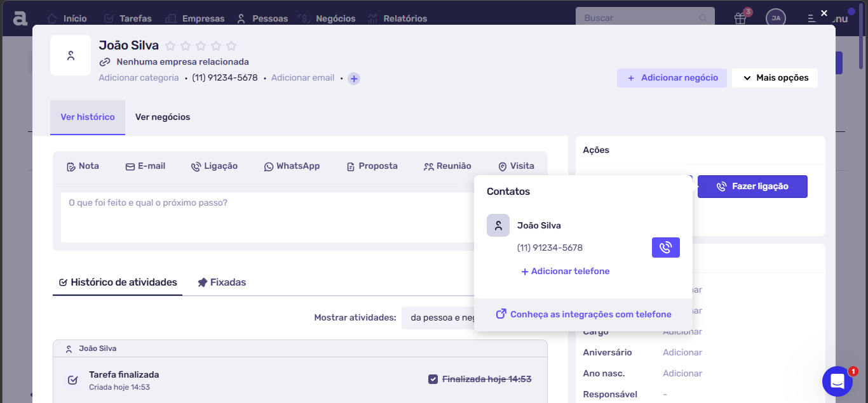Click the Tarefa finalizada status check icon
Screen dimensions: 868x403
click(72, 380)
